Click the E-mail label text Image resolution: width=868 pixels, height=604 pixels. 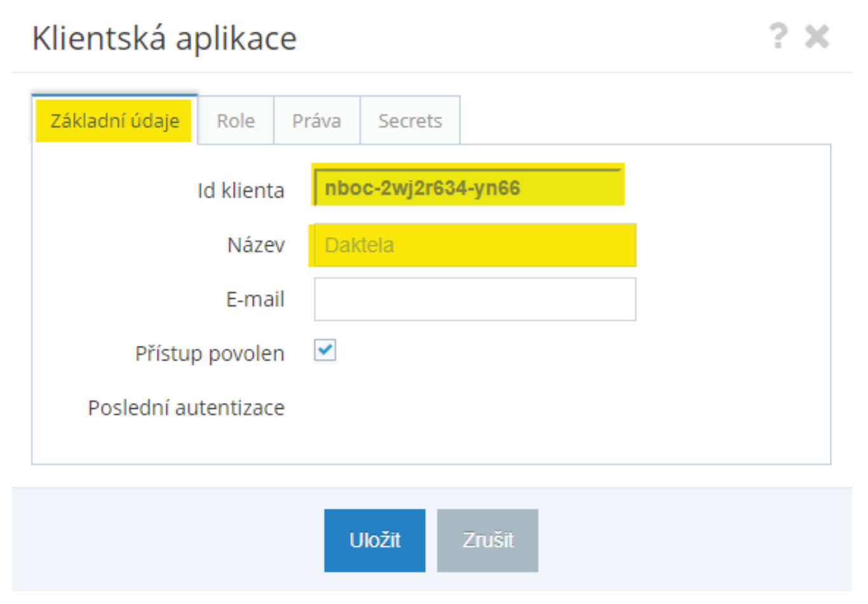pyautogui.click(x=255, y=299)
